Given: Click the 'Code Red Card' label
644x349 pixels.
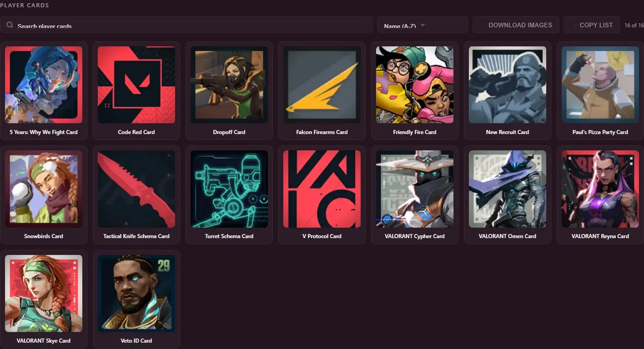Looking at the screenshot, I should 136,132.
